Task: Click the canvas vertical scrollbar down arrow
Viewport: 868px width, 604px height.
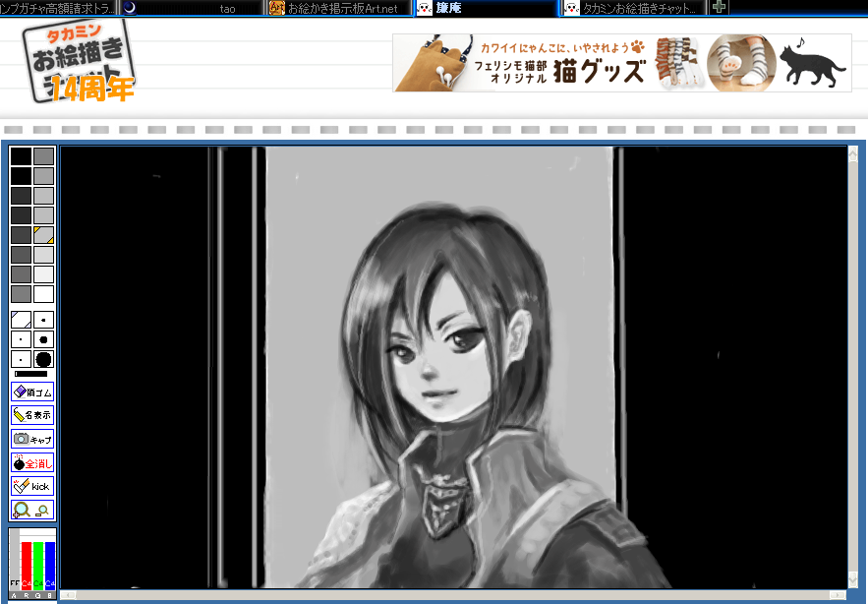Action: (x=853, y=580)
